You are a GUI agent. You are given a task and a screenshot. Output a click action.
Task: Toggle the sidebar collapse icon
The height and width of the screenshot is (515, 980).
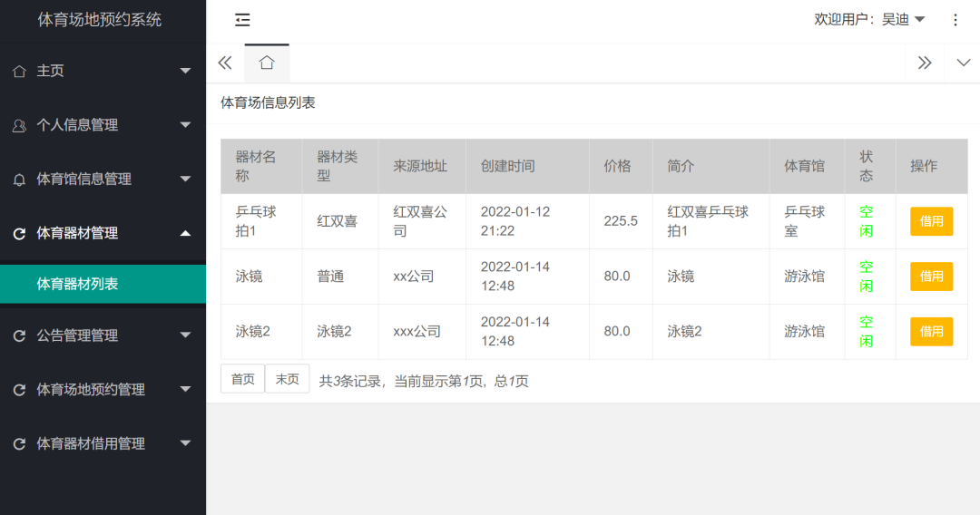(242, 20)
